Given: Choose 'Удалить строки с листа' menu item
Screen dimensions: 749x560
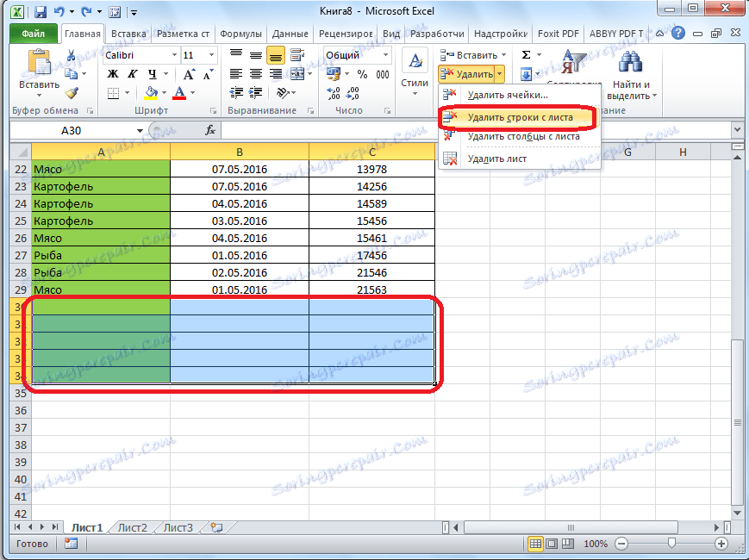Looking at the screenshot, I should coord(518,117).
